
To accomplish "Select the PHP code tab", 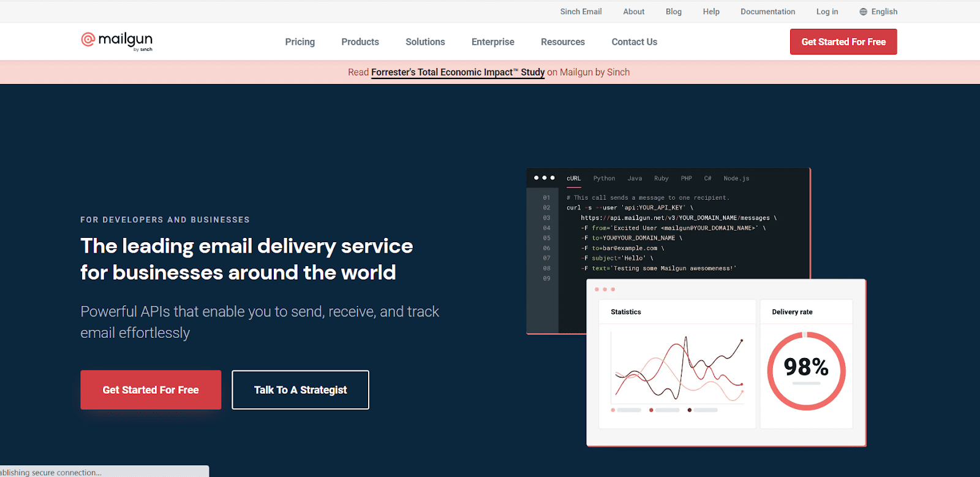I will point(686,178).
